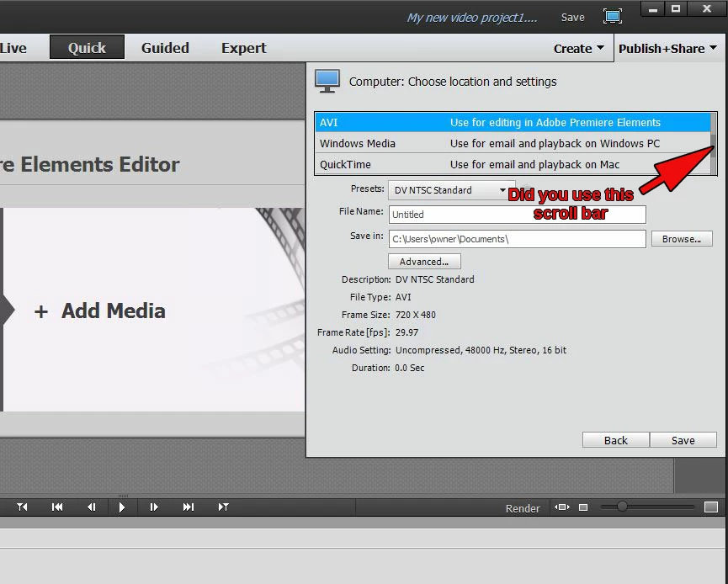
Task: Click the timeline zoom slider handle
Action: [x=622, y=507]
